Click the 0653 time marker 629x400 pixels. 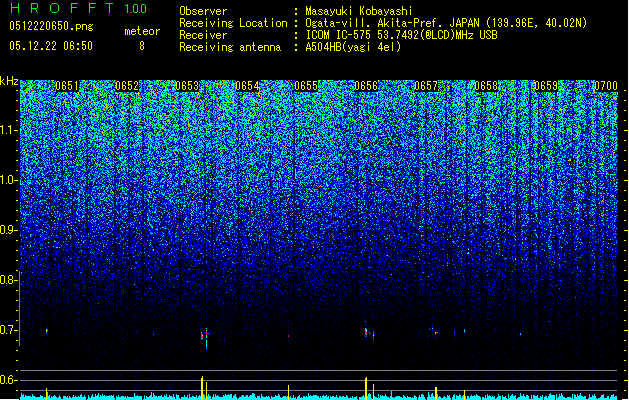187,86
